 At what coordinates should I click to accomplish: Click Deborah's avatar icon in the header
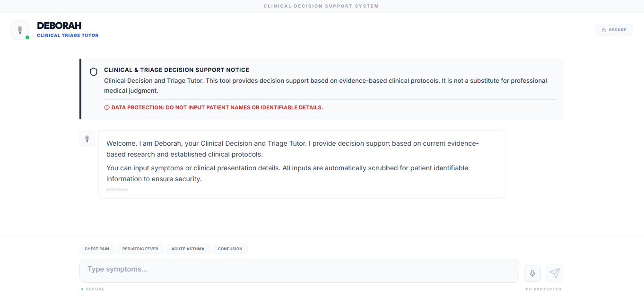coord(20,30)
